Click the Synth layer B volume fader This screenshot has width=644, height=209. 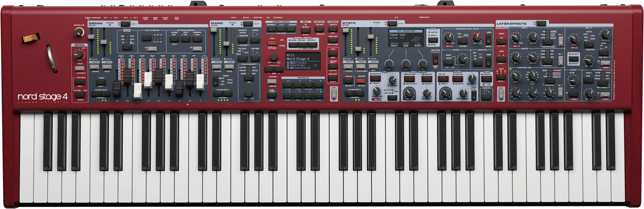coord(358,49)
